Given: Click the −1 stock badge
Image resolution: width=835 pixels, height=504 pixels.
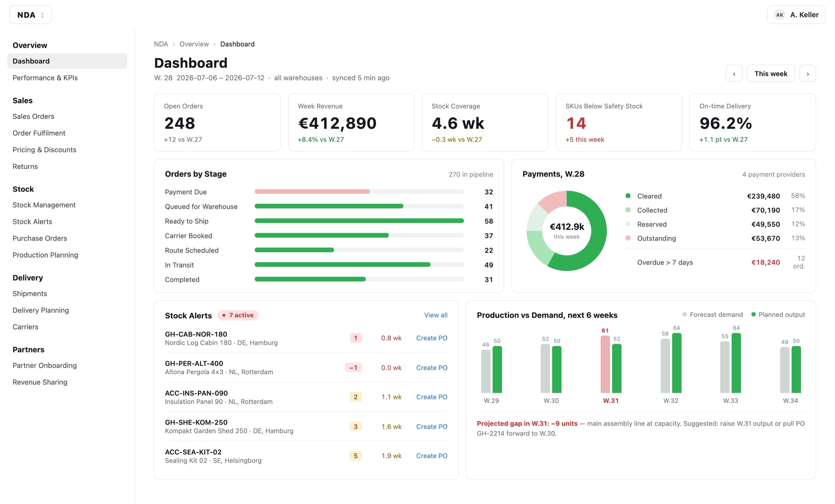Looking at the screenshot, I should (353, 367).
